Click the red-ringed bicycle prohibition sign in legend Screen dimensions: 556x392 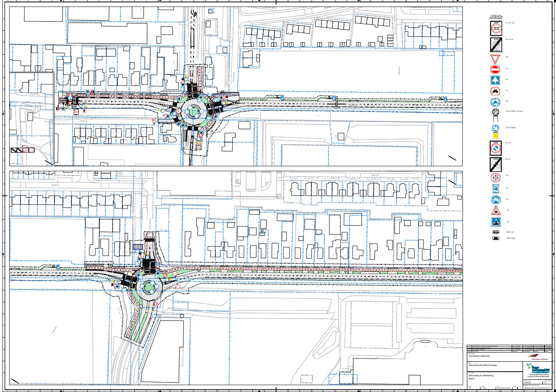coord(495,91)
